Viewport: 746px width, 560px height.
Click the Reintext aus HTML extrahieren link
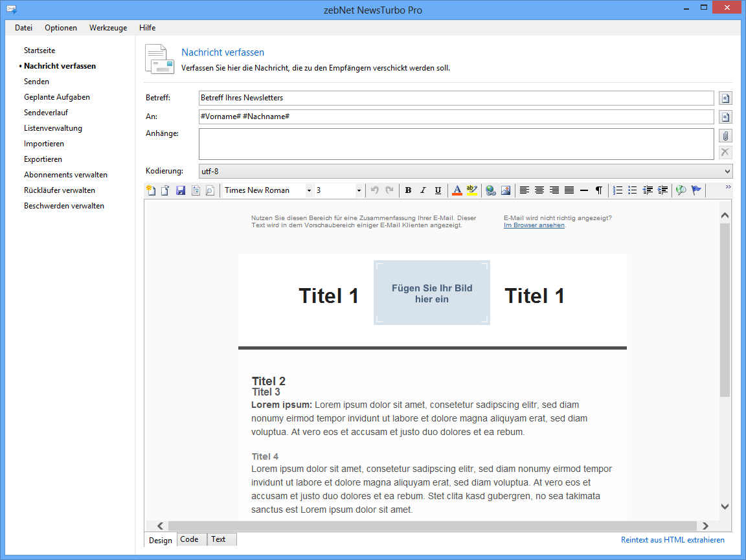(x=673, y=540)
